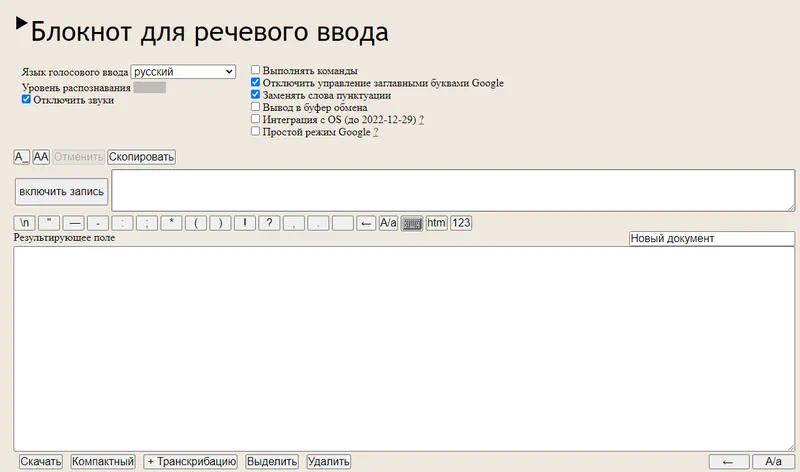Click the + Транскрибацию button
This screenshot has height=472, width=800.
click(x=191, y=462)
